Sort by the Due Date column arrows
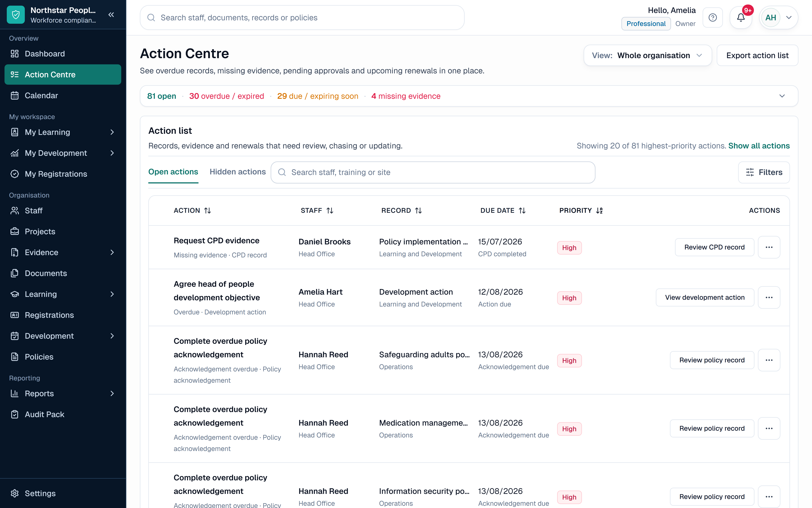Viewport: 812px width, 508px height. pos(522,211)
